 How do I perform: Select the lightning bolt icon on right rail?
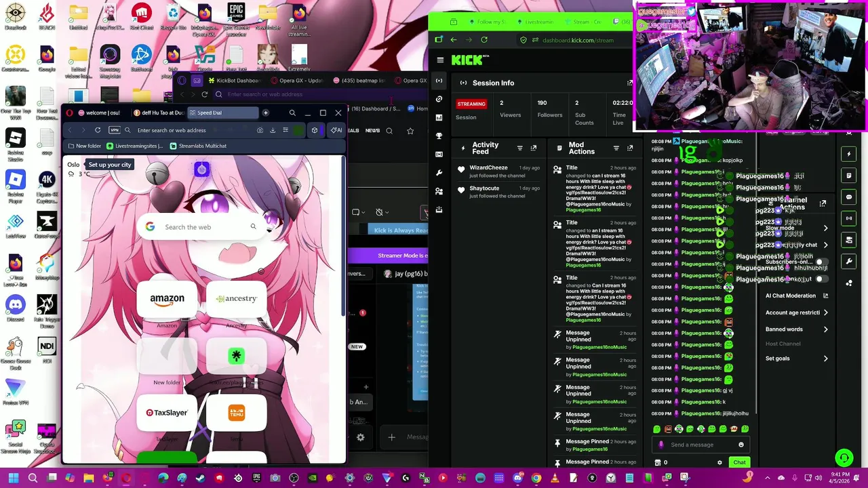click(848, 154)
